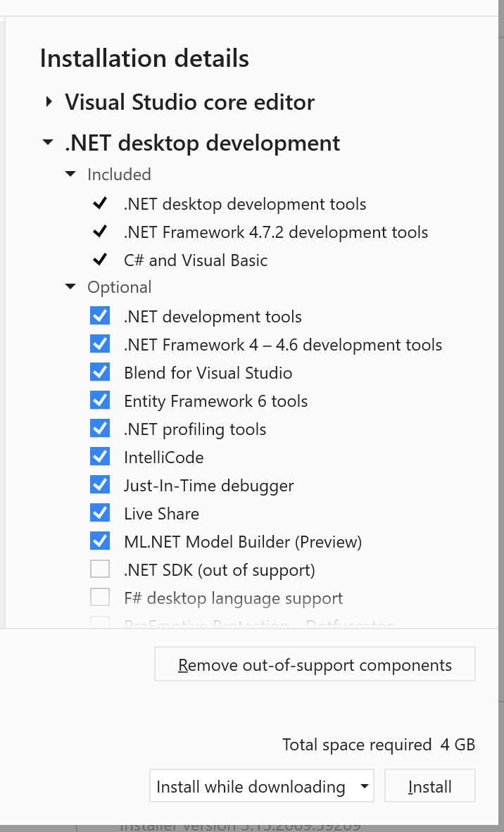Click the Optional group label
This screenshot has height=832, width=504.
click(x=120, y=287)
